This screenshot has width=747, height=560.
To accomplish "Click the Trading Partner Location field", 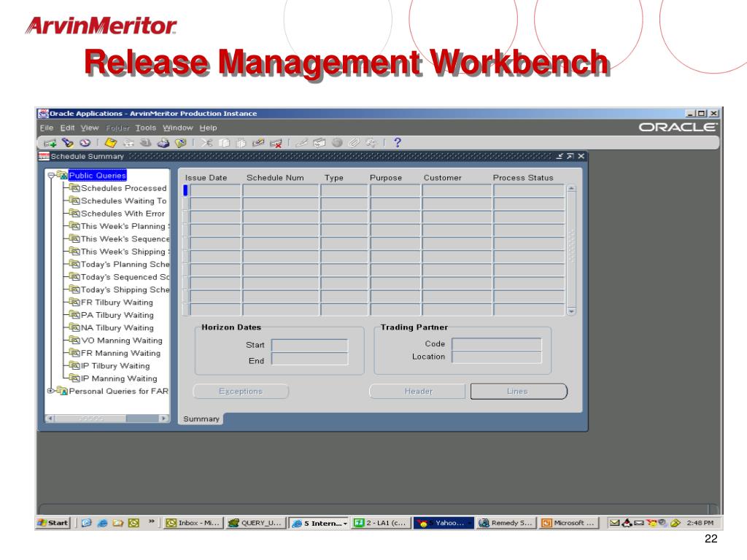I will pos(496,357).
